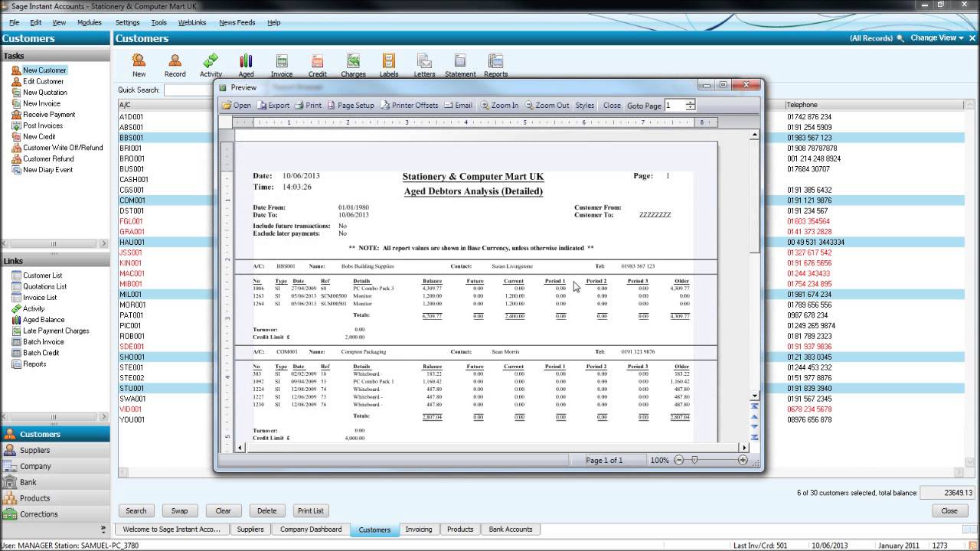Viewport: 980px width, 551px height.
Task: Open New Diary Event task
Action: pyautogui.click(x=47, y=170)
